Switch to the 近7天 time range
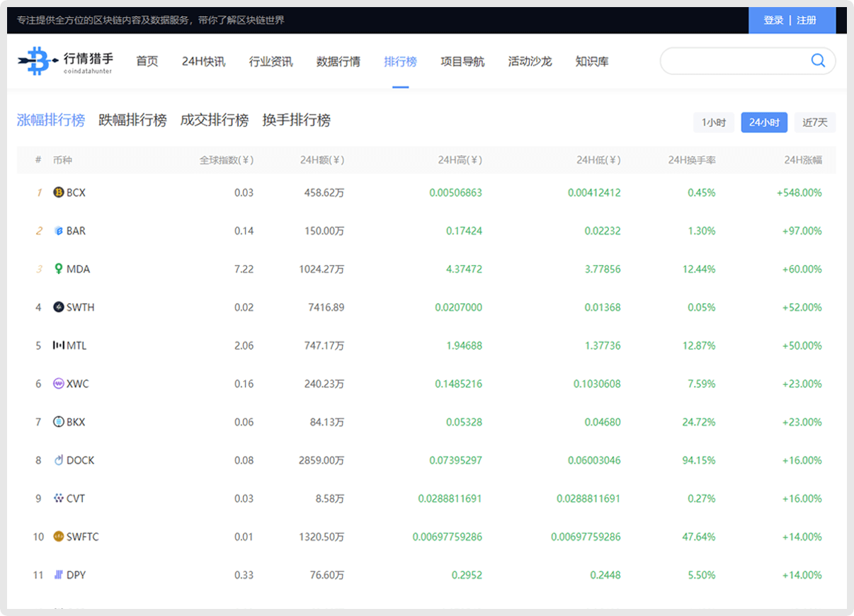This screenshot has height=616, width=854. pos(814,122)
